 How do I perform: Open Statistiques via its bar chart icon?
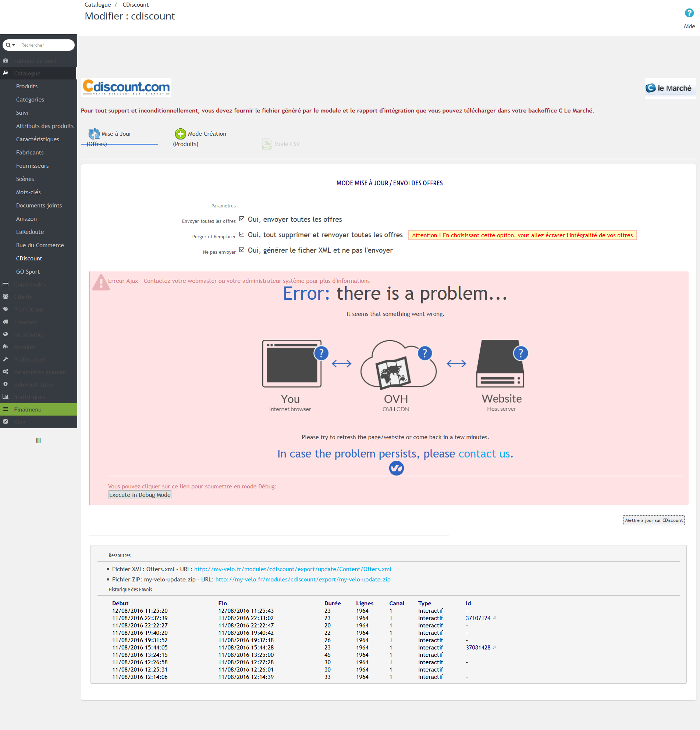click(6, 397)
